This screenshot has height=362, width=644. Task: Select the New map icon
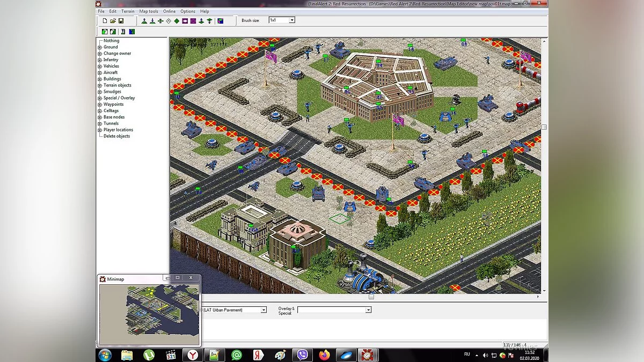105,20
